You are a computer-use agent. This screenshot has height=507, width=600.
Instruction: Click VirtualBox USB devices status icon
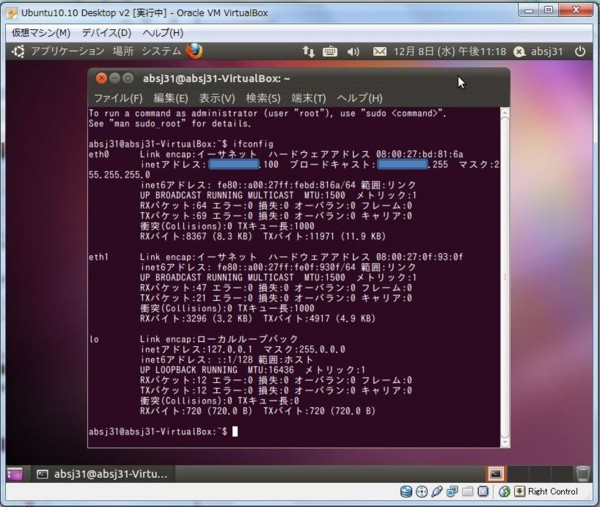(437, 492)
